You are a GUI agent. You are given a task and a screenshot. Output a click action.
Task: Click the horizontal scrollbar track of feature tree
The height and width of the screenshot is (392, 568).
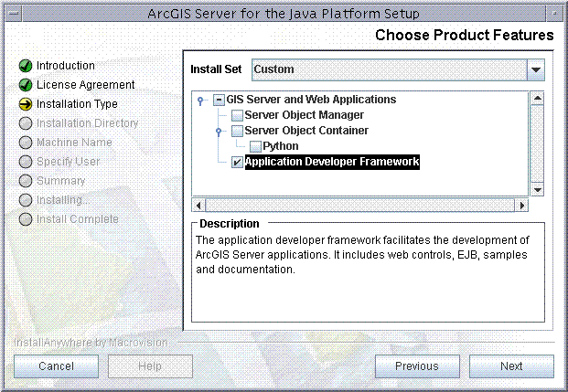click(360, 206)
